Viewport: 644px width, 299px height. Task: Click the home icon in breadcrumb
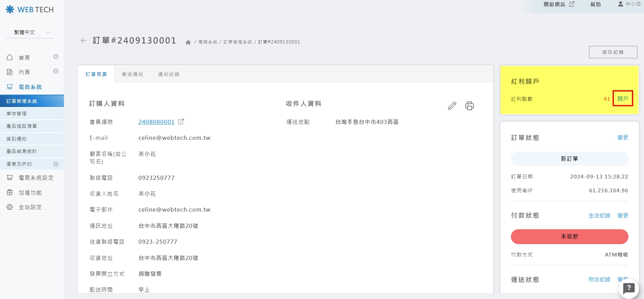(188, 42)
